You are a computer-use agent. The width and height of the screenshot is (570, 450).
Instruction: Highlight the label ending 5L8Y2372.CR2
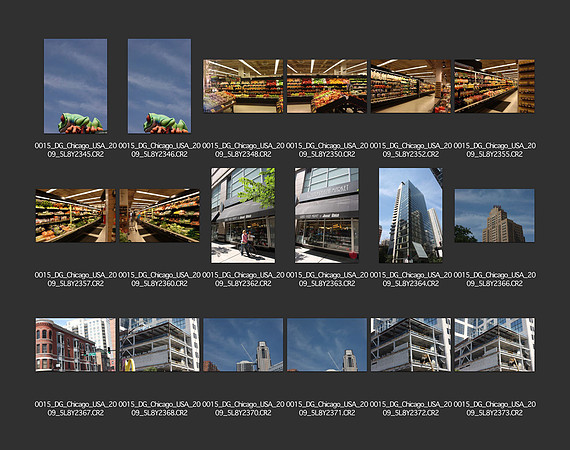[x=411, y=409]
